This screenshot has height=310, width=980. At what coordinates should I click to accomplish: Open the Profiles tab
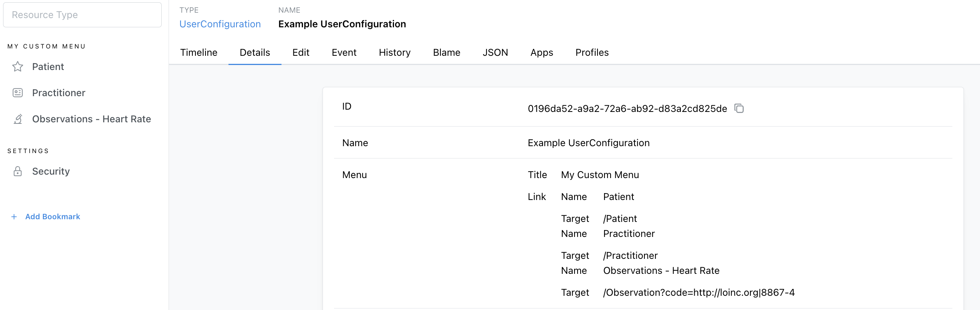(x=592, y=53)
